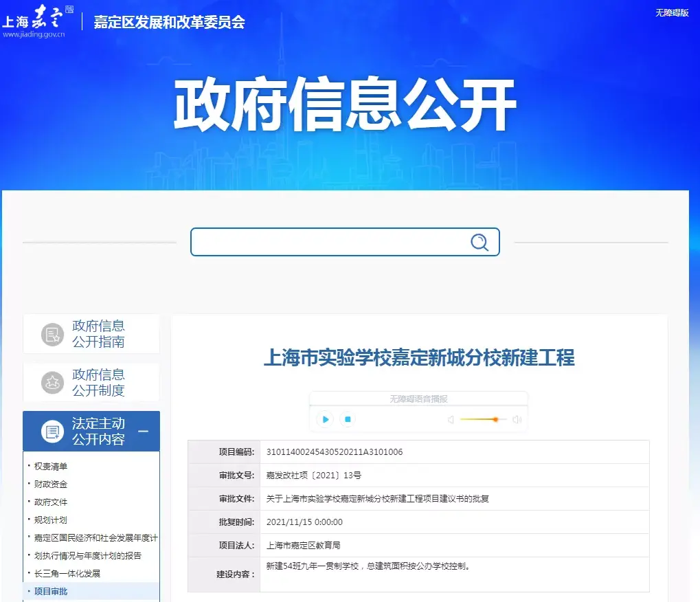Click approval document 关于上海市实验学校...的批复 text
700x602 pixels.
pyautogui.click(x=377, y=498)
